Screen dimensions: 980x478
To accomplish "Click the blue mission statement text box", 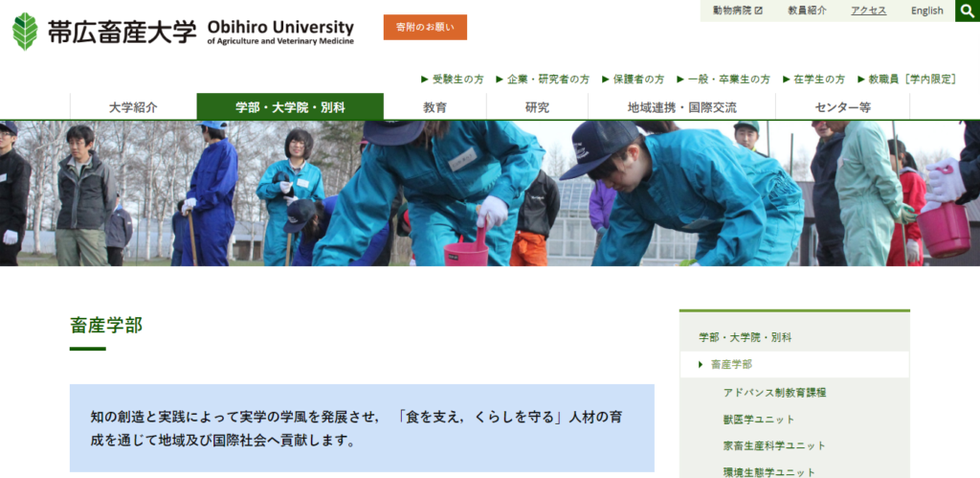I will [362, 428].
